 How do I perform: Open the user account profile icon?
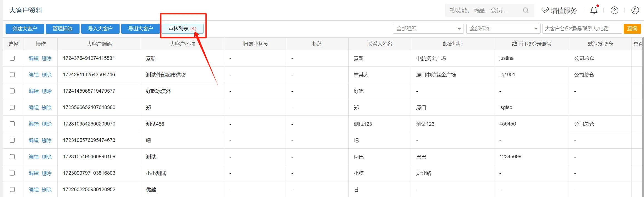635,10
